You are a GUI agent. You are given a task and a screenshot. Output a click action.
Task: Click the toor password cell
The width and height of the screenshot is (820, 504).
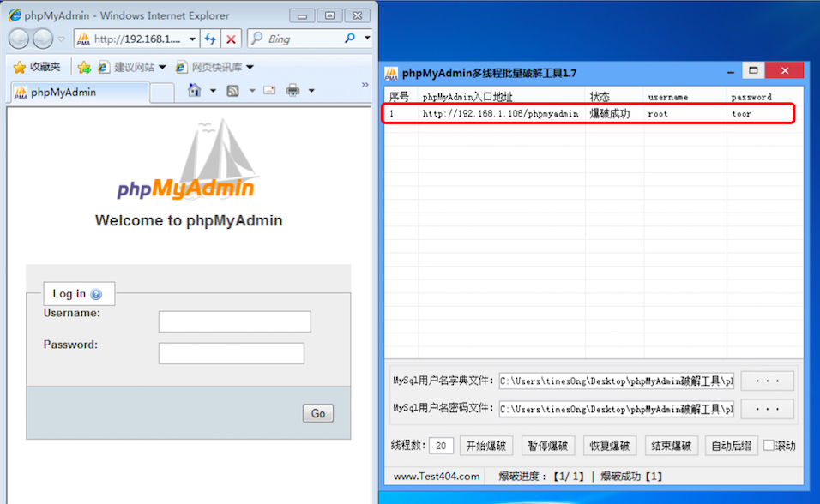pyautogui.click(x=741, y=114)
